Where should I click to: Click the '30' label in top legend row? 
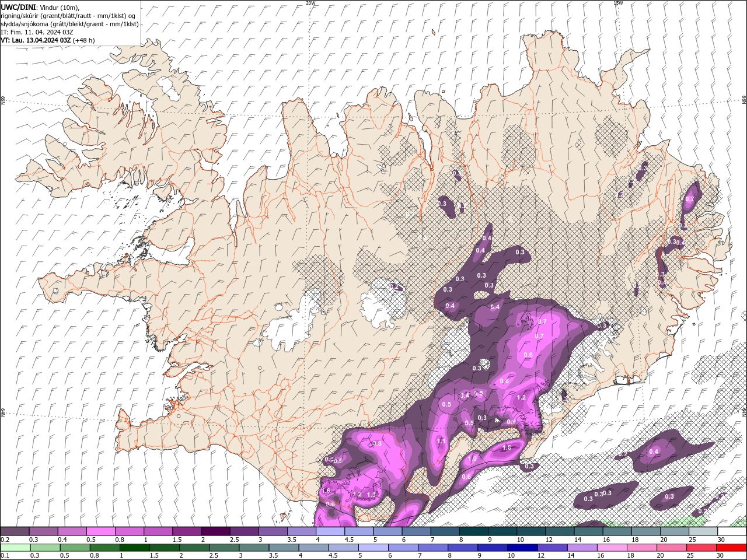[x=721, y=540]
